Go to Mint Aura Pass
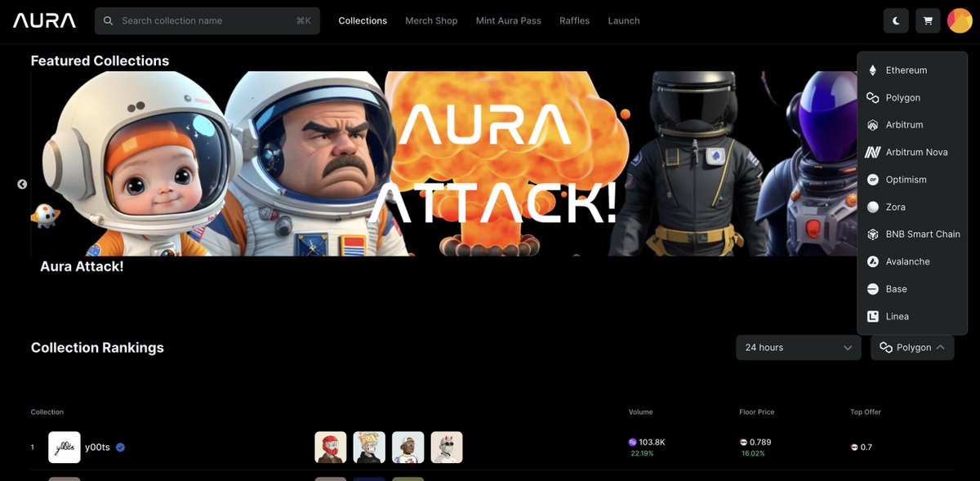The width and height of the screenshot is (980, 481). click(x=509, y=20)
